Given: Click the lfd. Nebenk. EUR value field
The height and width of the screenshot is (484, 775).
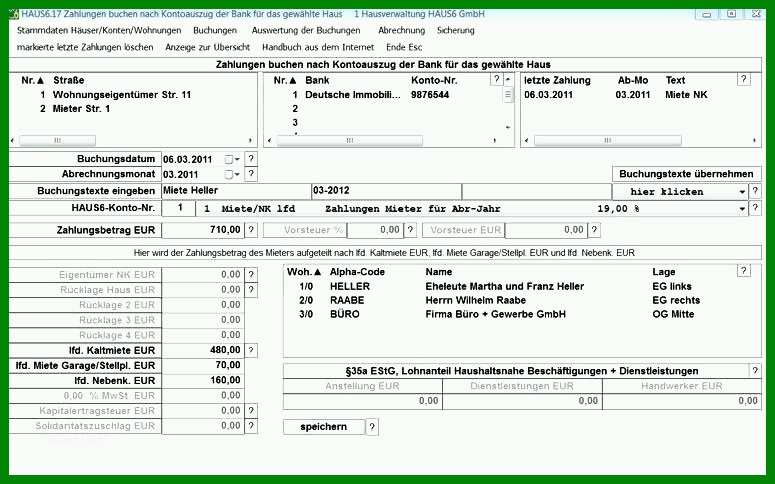Looking at the screenshot, I should pos(203,380).
